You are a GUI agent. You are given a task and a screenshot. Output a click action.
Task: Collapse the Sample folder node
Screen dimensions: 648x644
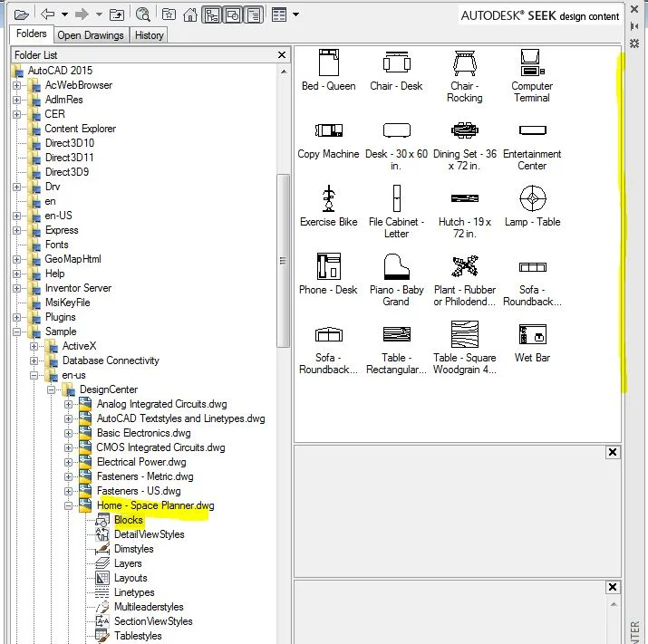16,332
